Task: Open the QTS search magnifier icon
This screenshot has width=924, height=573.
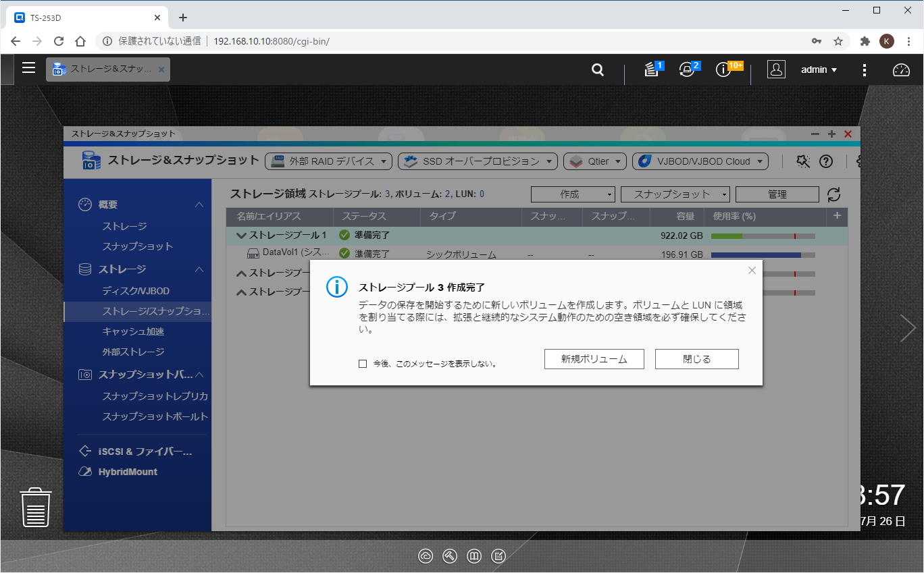Action: point(598,70)
